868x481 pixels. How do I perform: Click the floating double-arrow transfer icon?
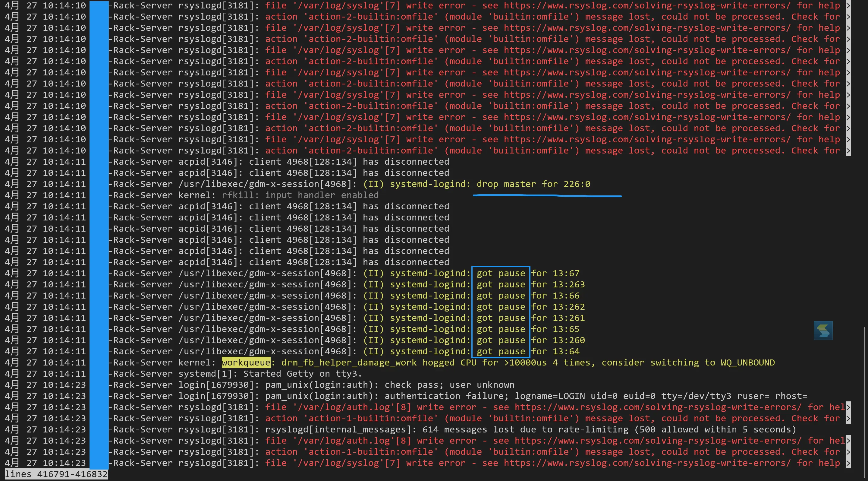coord(823,330)
